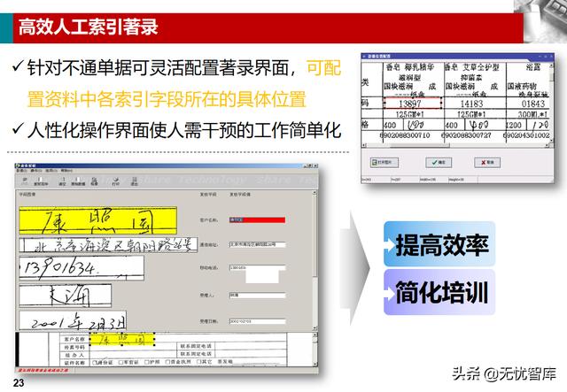This screenshot has height=392, width=567.
Task: Click the open image button in the dialog
Action: point(384,162)
